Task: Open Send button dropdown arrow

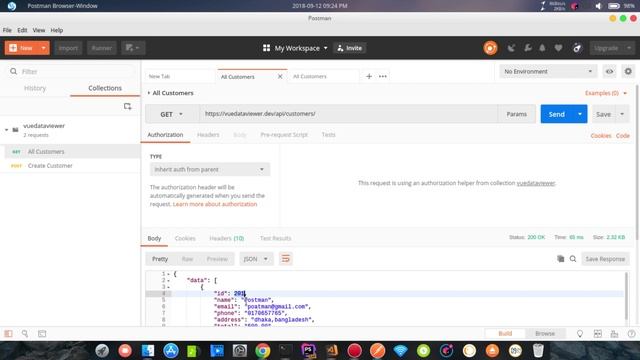Action: [x=580, y=114]
